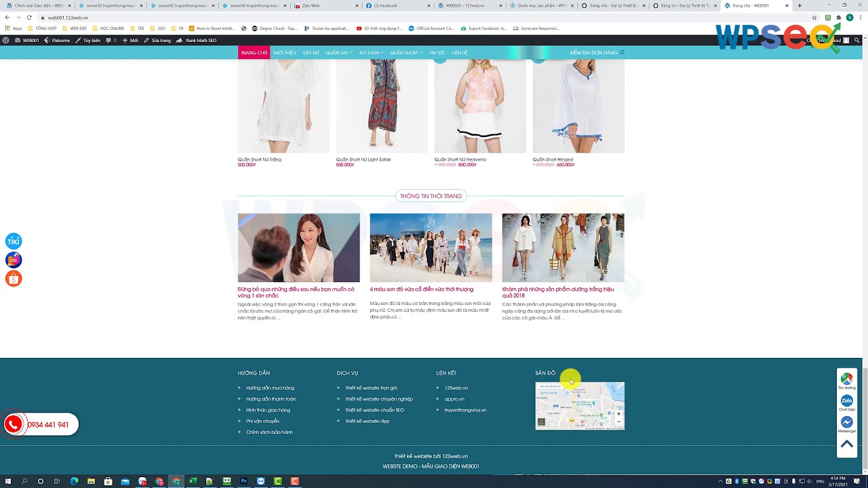The width and height of the screenshot is (868, 488).
Task: Open truyenthongvina.vn footer link
Action: [x=465, y=410]
